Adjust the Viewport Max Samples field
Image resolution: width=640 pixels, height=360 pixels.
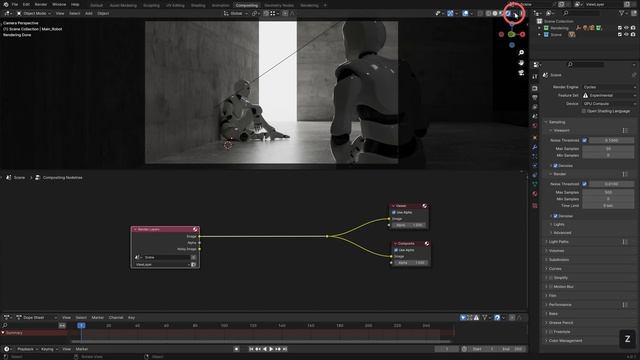pyautogui.click(x=608, y=149)
